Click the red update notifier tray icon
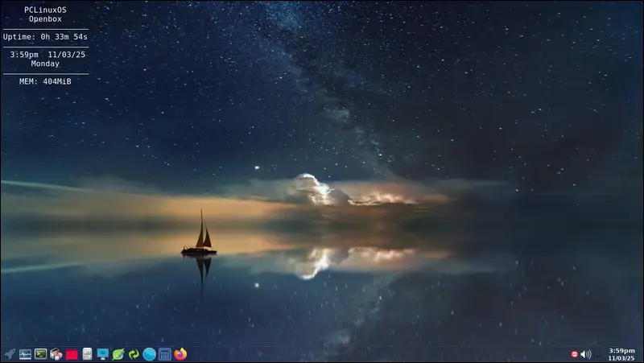This screenshot has width=644, height=363. 575,354
